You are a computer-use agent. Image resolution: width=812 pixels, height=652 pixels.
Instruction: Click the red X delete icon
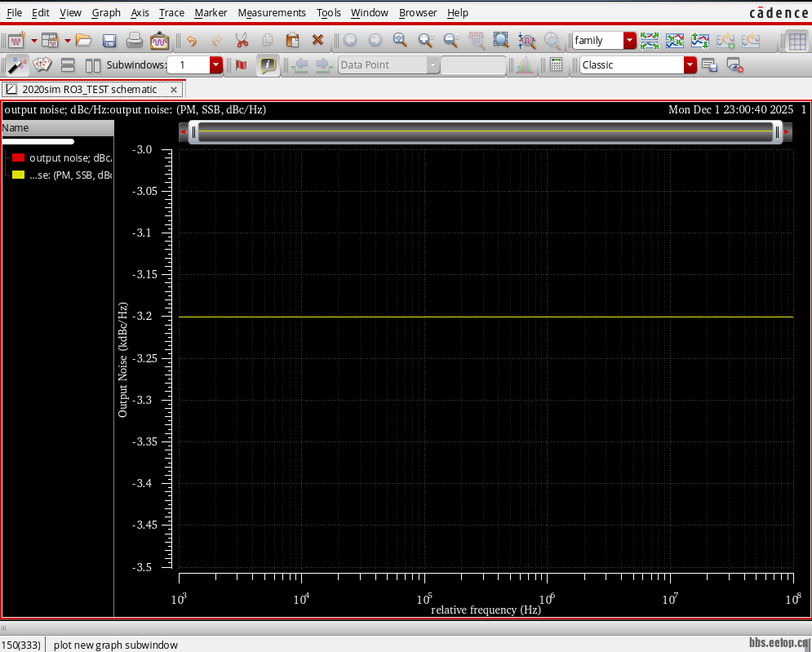pyautogui.click(x=318, y=40)
